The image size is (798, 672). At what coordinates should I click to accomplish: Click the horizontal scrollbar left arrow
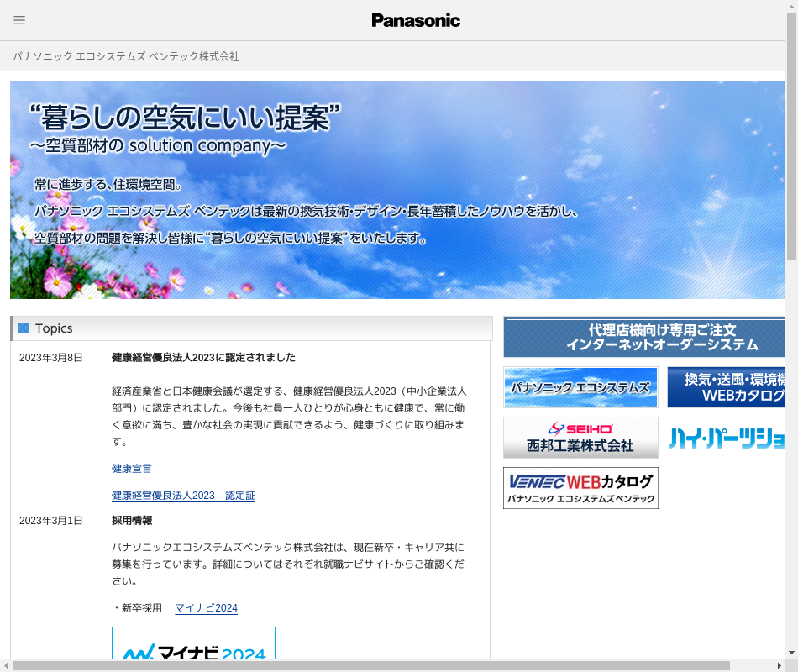coord(7,665)
